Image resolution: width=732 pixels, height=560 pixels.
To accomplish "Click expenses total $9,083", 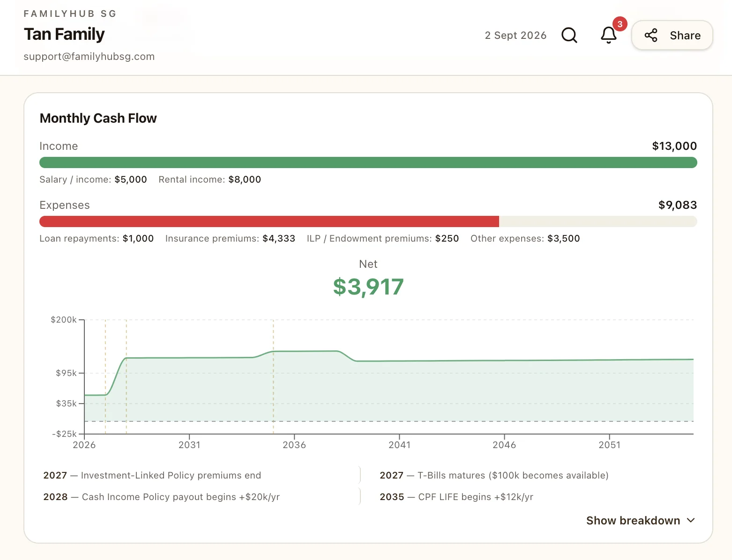I will click(678, 205).
